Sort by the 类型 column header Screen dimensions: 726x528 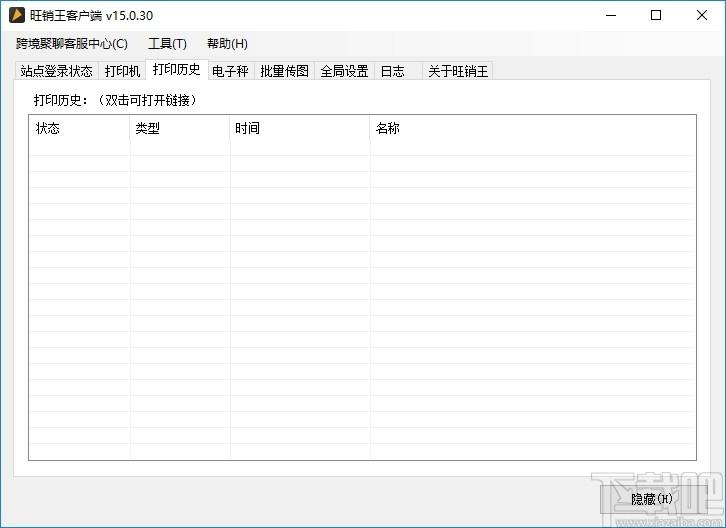(x=180, y=128)
